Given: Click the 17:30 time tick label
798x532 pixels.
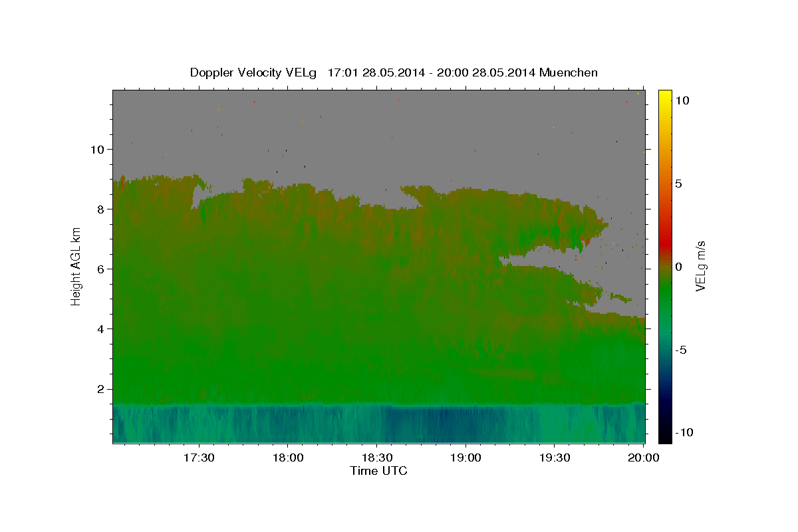Looking at the screenshot, I should pos(199,458).
